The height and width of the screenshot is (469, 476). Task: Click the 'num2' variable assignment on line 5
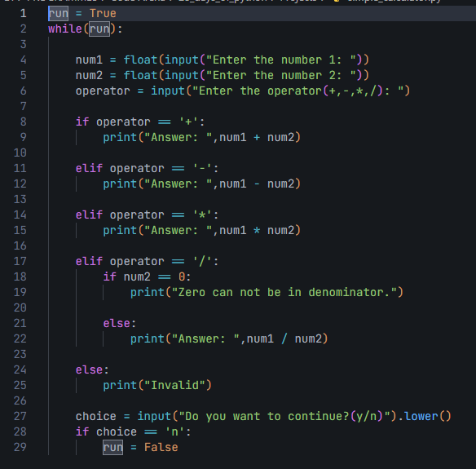tap(90, 75)
